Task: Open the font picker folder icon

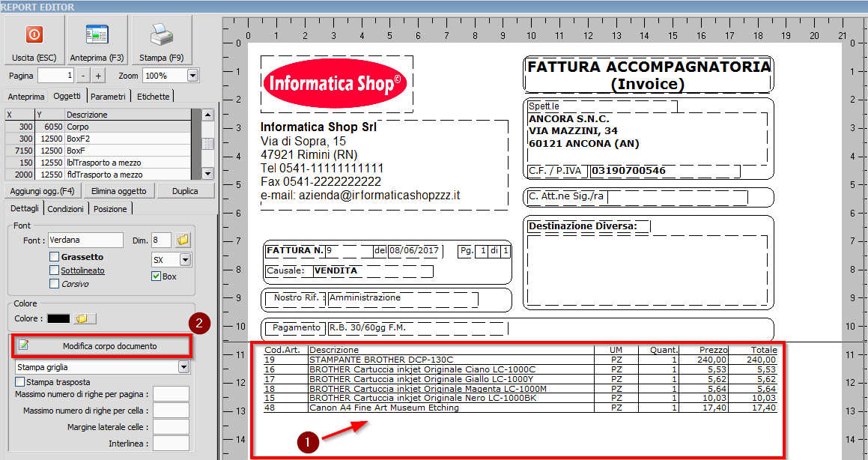Action: [183, 240]
